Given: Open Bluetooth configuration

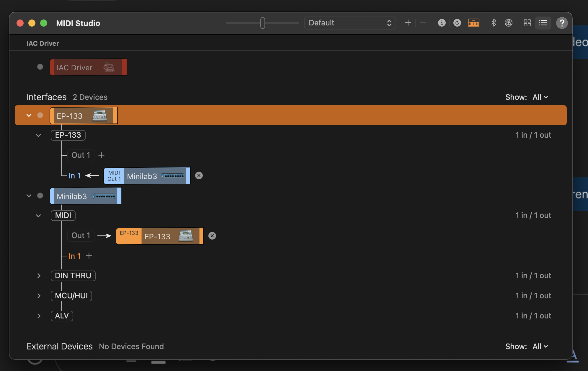Looking at the screenshot, I should 494,23.
